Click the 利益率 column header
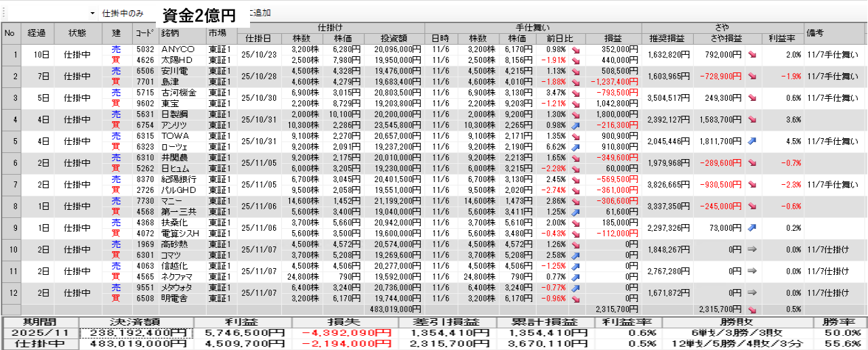The width and height of the screenshot is (868, 350). point(782,39)
